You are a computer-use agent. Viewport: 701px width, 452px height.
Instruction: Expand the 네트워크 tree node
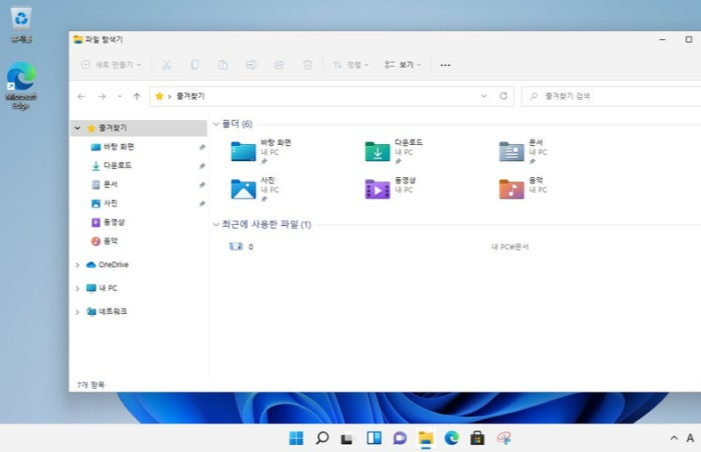pos(77,312)
